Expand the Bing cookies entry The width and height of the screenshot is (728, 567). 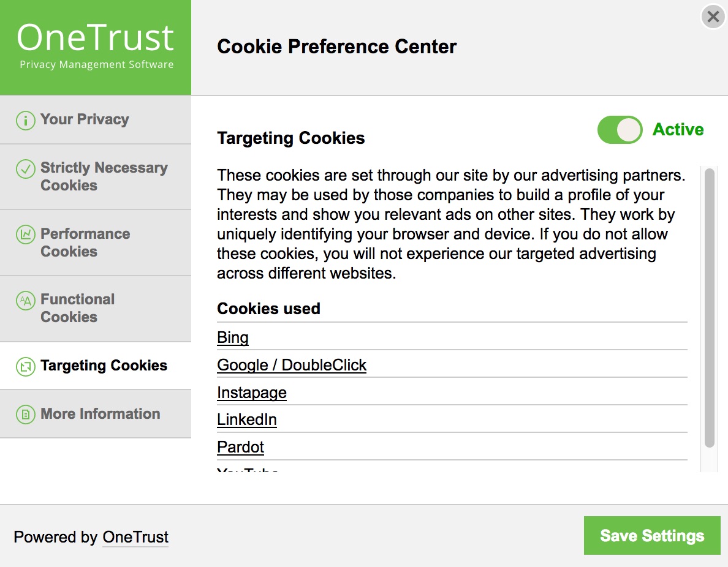tap(232, 337)
